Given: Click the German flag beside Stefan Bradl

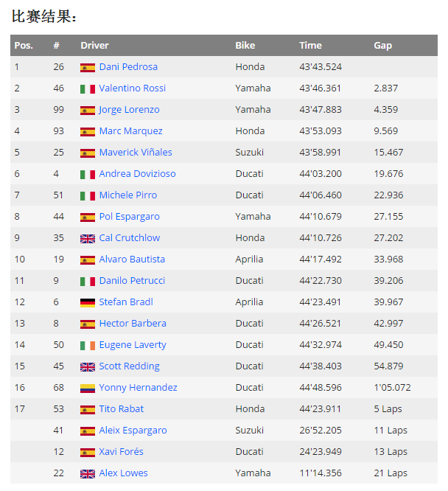Looking at the screenshot, I should [x=88, y=302].
